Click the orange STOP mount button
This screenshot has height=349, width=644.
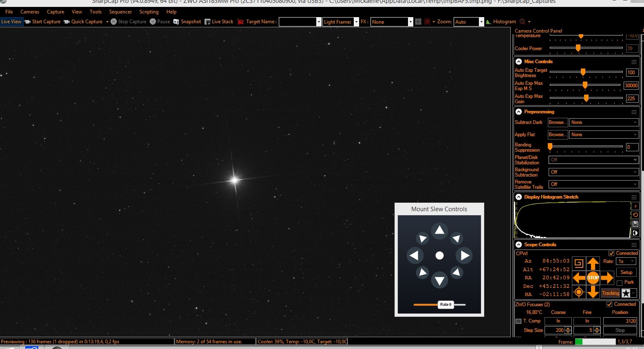click(593, 278)
